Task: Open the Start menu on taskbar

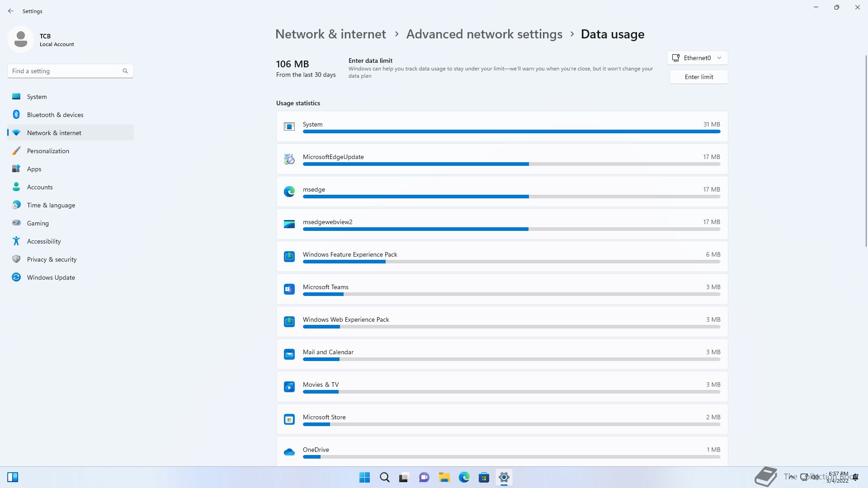Action: tap(364, 477)
